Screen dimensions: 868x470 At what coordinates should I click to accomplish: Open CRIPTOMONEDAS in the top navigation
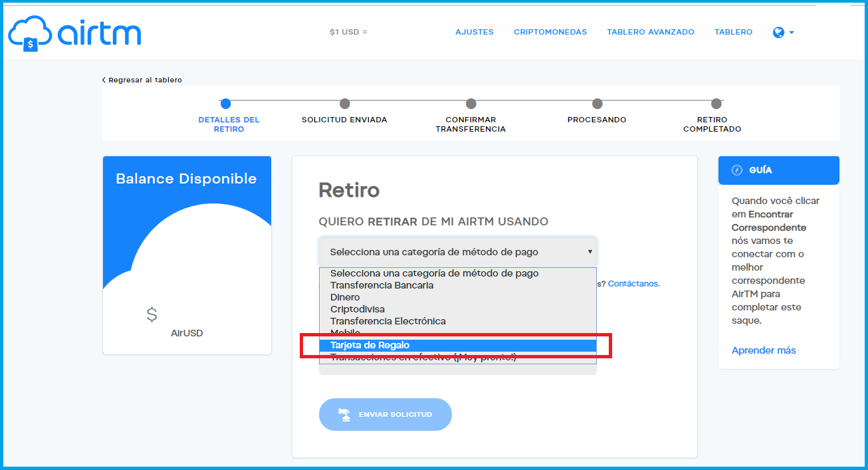550,32
